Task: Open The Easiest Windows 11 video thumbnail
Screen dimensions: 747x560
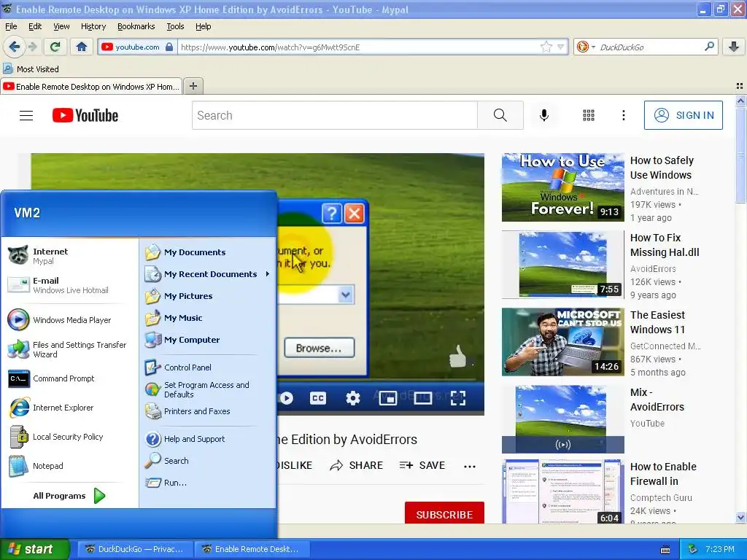Action: [x=562, y=342]
